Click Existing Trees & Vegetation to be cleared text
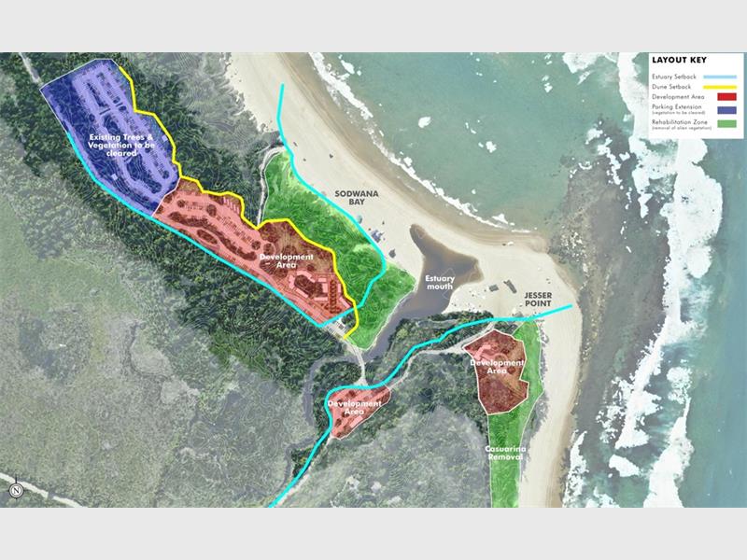 (121, 146)
